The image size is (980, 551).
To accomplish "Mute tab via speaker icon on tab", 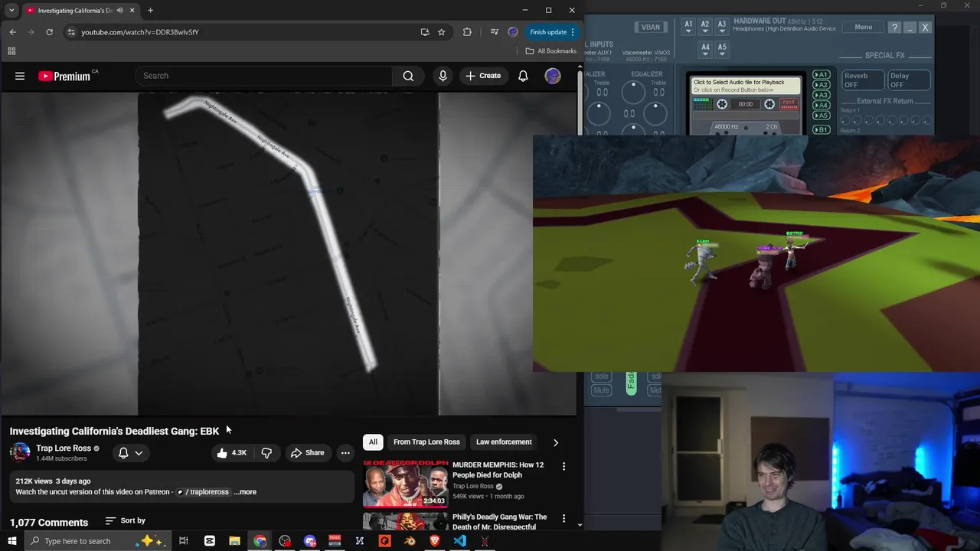I will [120, 11].
